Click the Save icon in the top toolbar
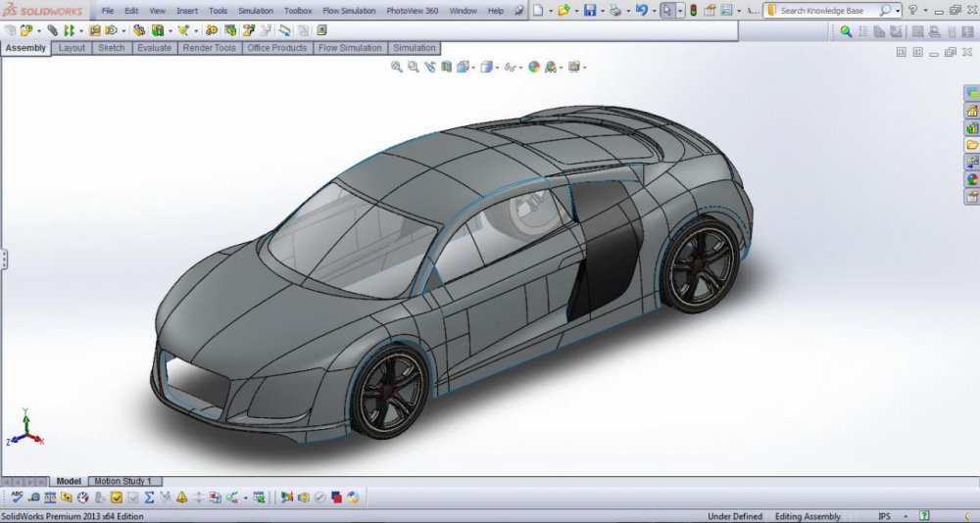The width and height of the screenshot is (980, 523). [589, 11]
